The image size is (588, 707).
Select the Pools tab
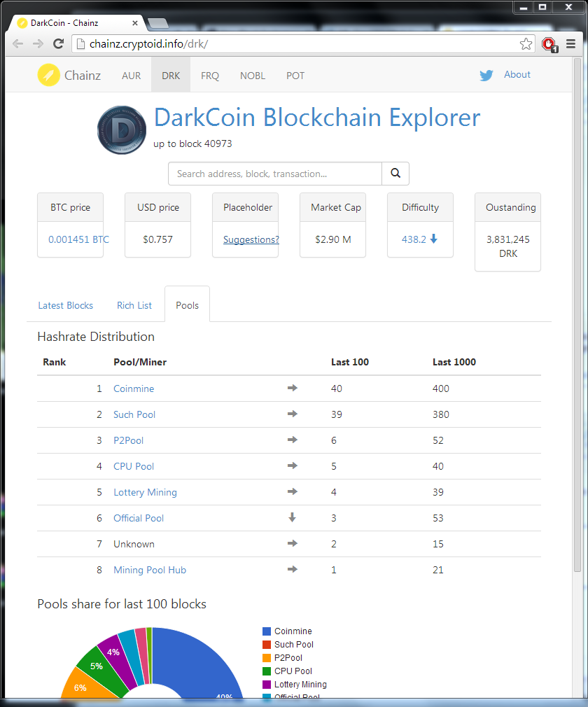pos(187,305)
